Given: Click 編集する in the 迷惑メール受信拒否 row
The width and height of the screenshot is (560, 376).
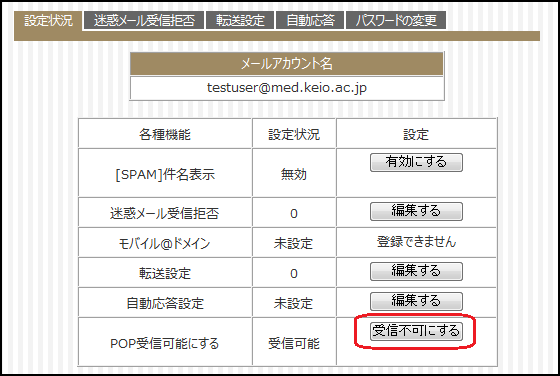Looking at the screenshot, I should [x=416, y=211].
